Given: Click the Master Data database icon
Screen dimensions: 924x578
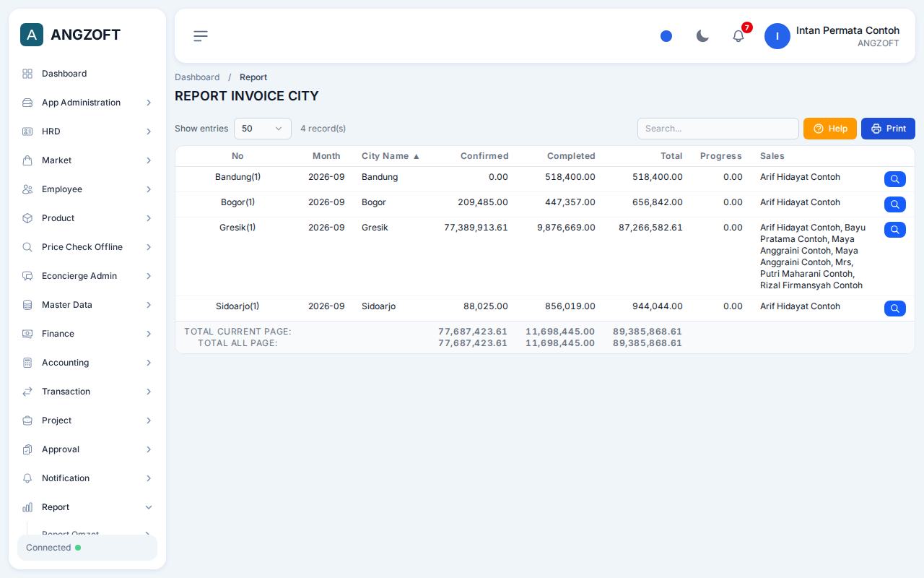Looking at the screenshot, I should pos(27,305).
